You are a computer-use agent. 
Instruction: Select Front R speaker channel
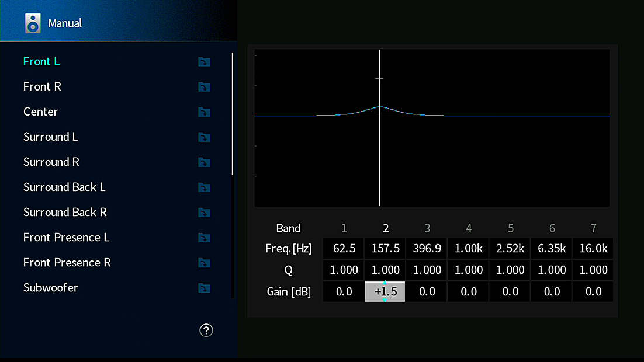point(42,86)
